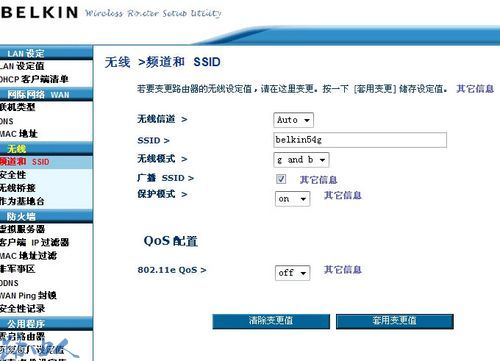Open the 无线信道 Auto dropdown
Viewport: 500px width, 361px height.
pos(293,120)
